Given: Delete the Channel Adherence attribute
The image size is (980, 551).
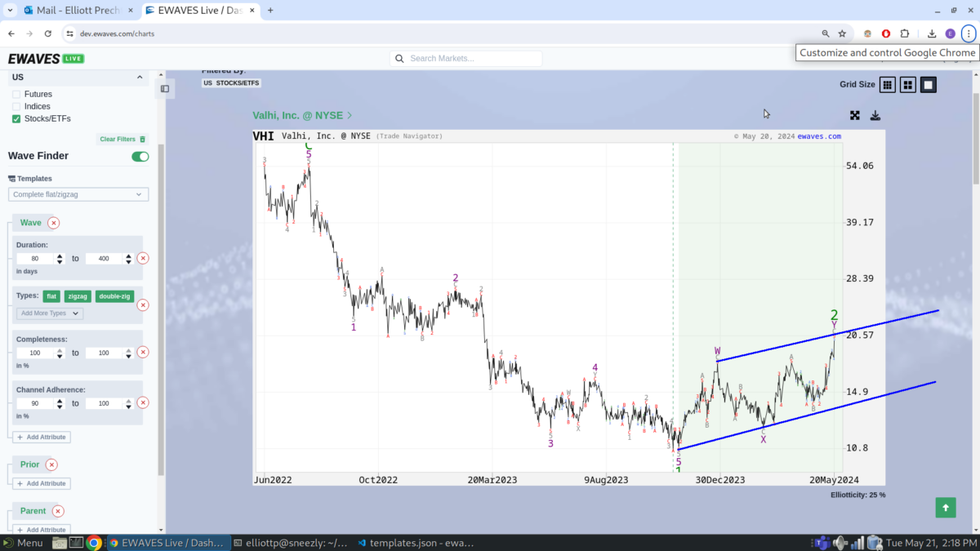Looking at the screenshot, I should [x=142, y=402].
